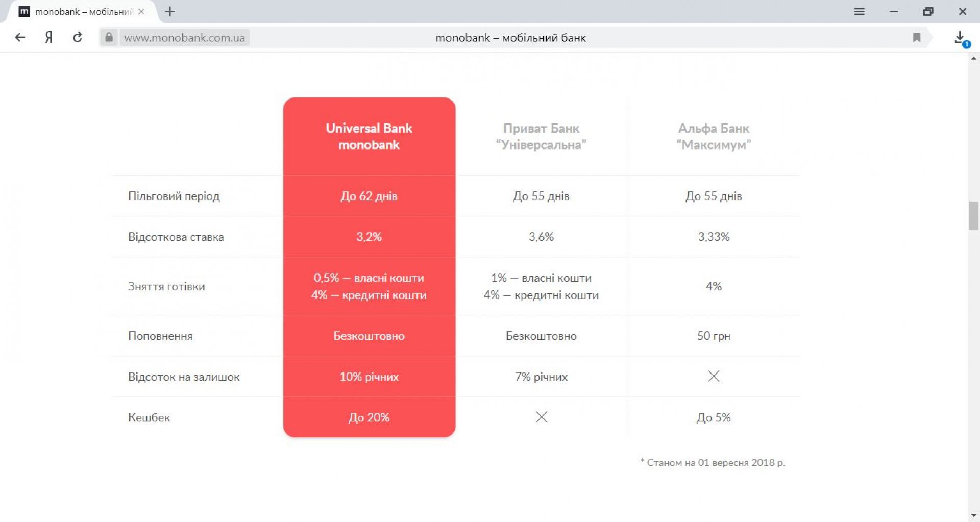Viewport: 980px width, 522px height.
Task: Open the browser hamburger menu
Action: 860,11
